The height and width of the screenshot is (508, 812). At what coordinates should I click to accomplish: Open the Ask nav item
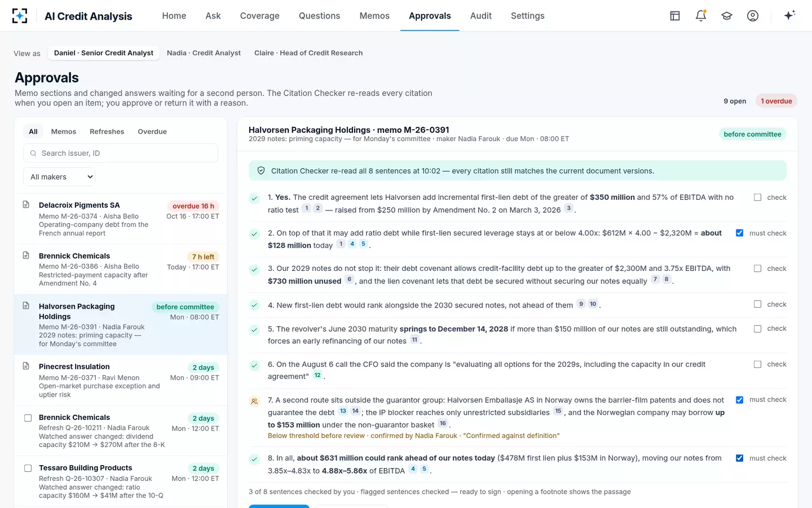click(213, 16)
